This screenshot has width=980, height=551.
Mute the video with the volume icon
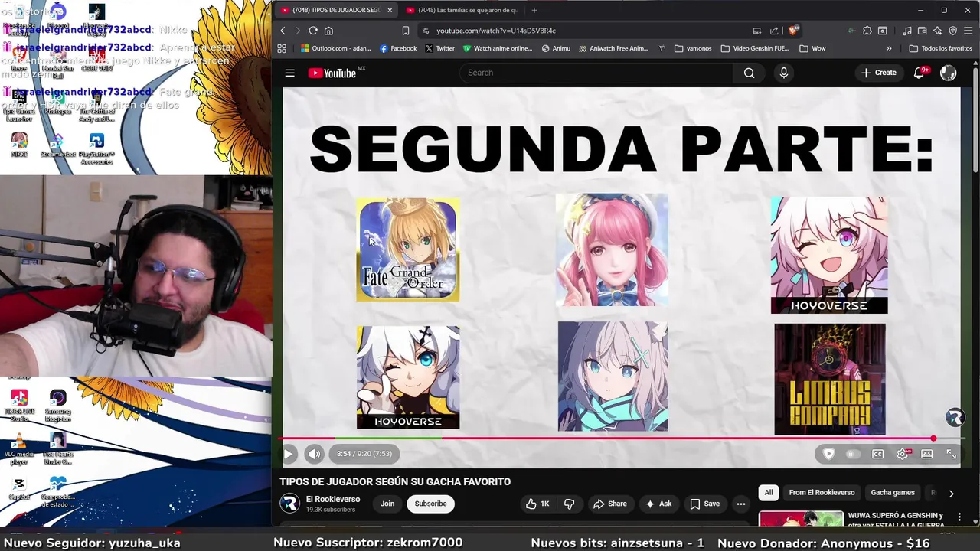314,454
